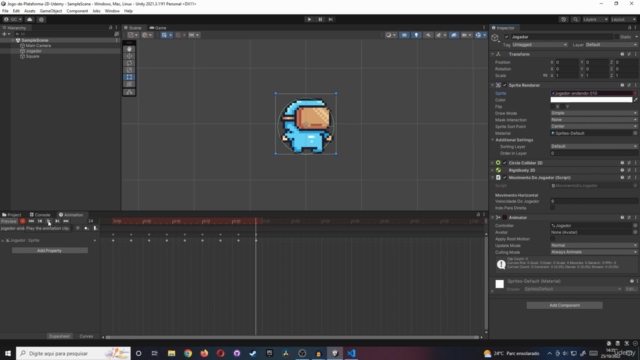Click the main Step button
The image size is (640, 360).
(x=331, y=19)
